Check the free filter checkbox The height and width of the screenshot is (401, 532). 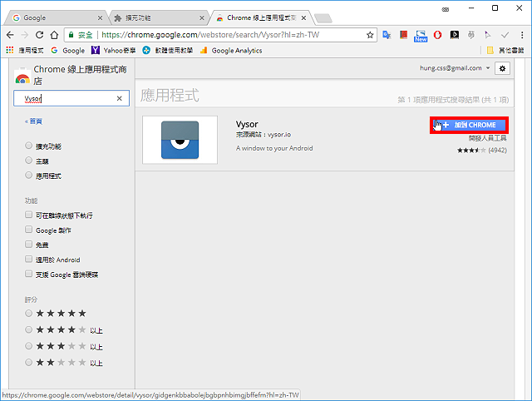tap(28, 244)
